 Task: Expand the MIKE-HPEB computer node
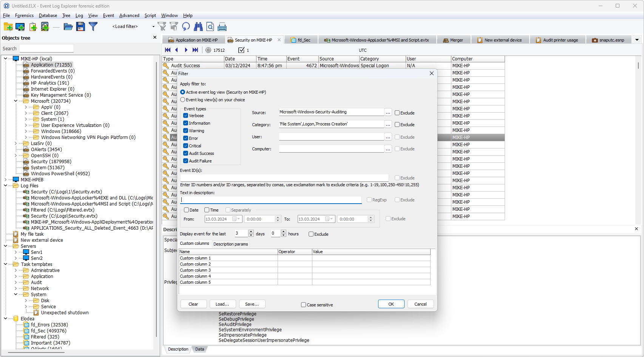coord(5,179)
